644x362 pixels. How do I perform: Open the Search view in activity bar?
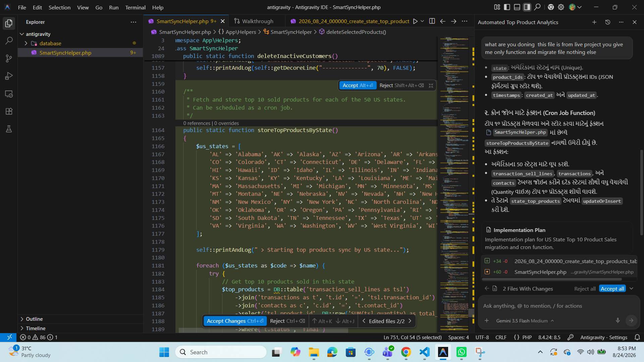click(9, 41)
